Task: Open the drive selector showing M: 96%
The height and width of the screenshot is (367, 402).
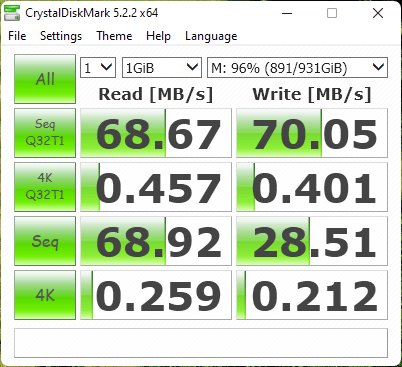Action: coord(297,68)
